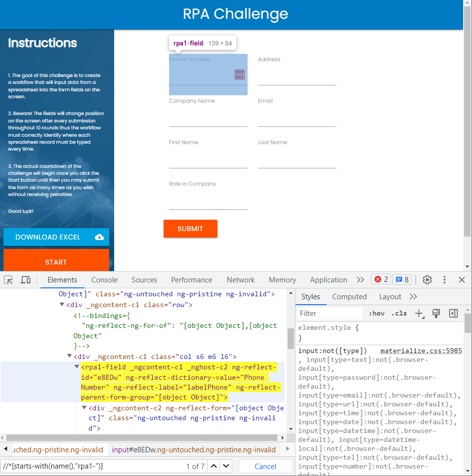Open DevTools settings gear
472x476 pixels.
(427, 279)
